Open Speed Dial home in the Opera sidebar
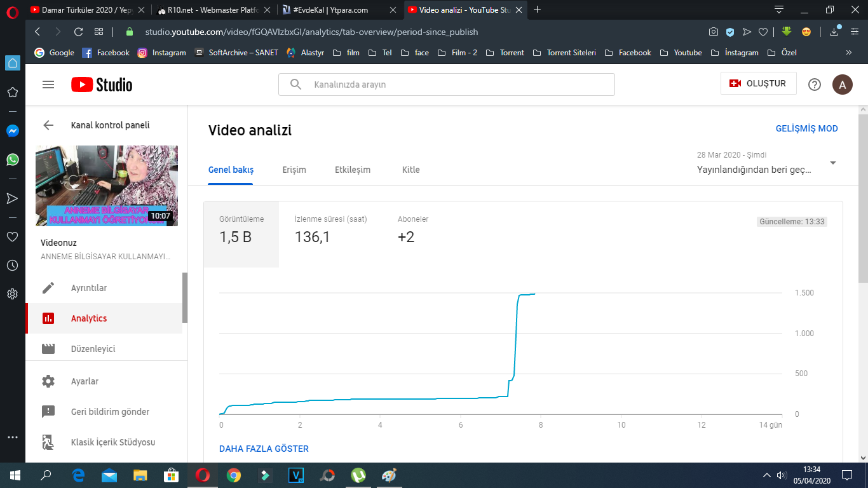 coord(13,63)
